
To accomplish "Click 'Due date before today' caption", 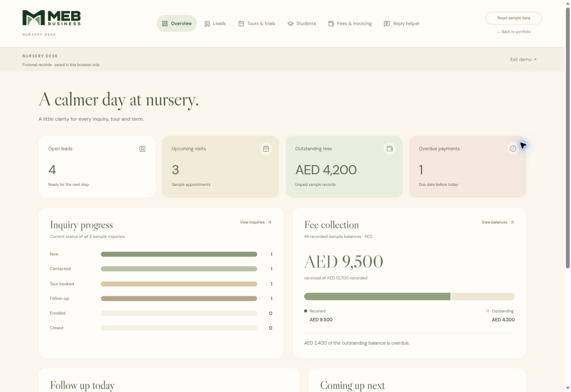I will [438, 185].
